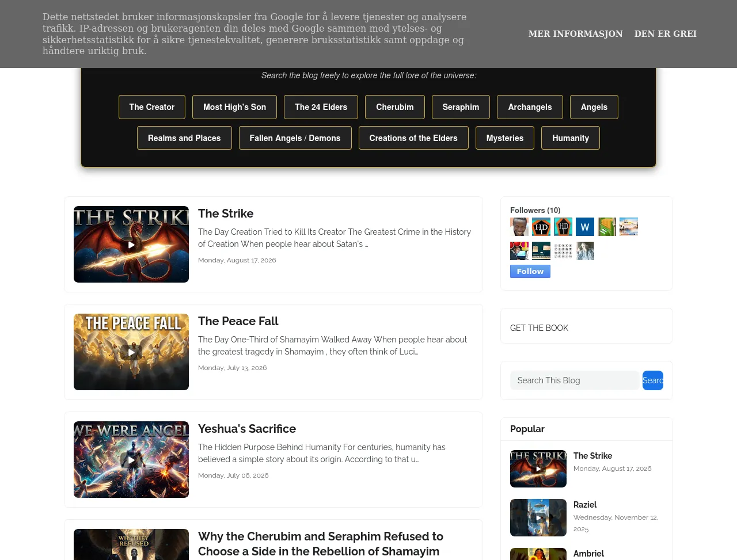
Task: Click the blue W follower avatar
Action: coord(585,227)
